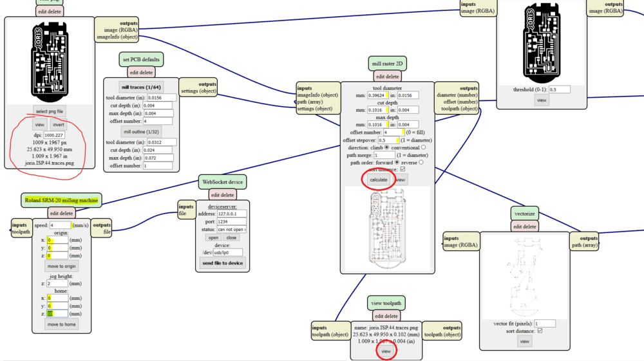Edit mill outline max depth field 0.072
Image resolution: width=644 pixels, height=361 pixels.
point(158,158)
